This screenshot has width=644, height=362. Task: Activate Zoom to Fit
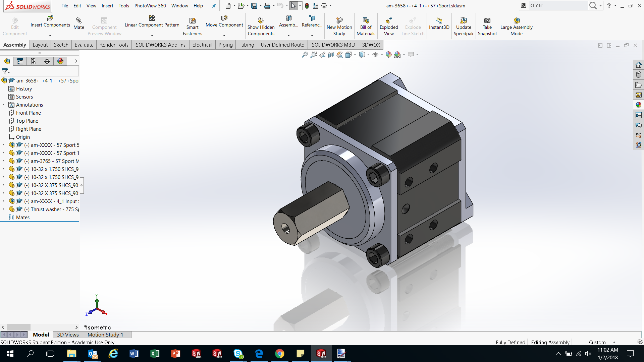point(305,54)
